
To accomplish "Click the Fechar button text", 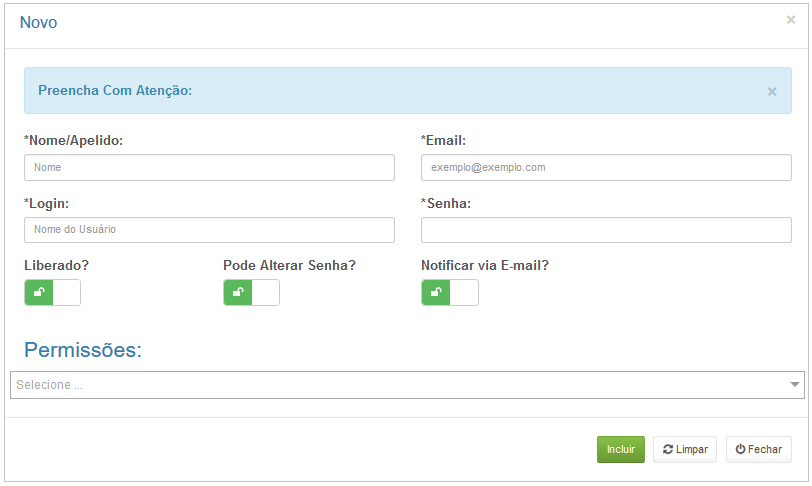I will click(x=764, y=449).
